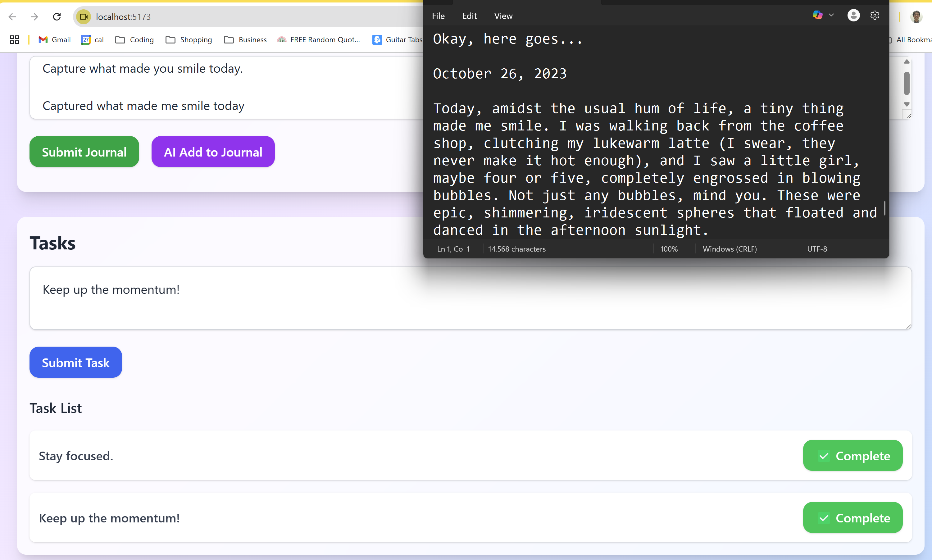932x560 pixels.
Task: Click the browser back arrow
Action: (x=12, y=16)
